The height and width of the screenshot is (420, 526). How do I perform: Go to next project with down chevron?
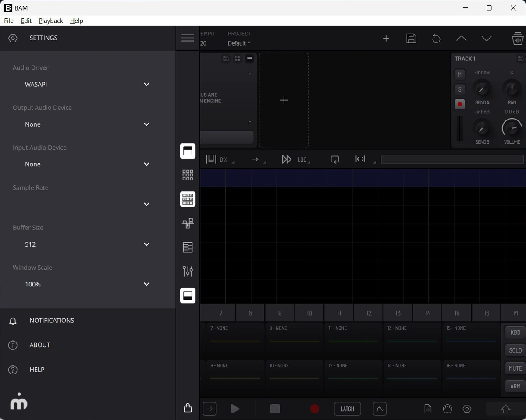click(487, 39)
